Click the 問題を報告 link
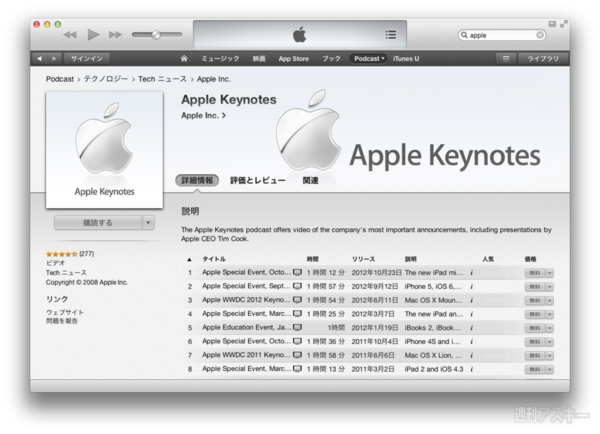Image resolution: width=600 pixels, height=434 pixels. coord(62,321)
